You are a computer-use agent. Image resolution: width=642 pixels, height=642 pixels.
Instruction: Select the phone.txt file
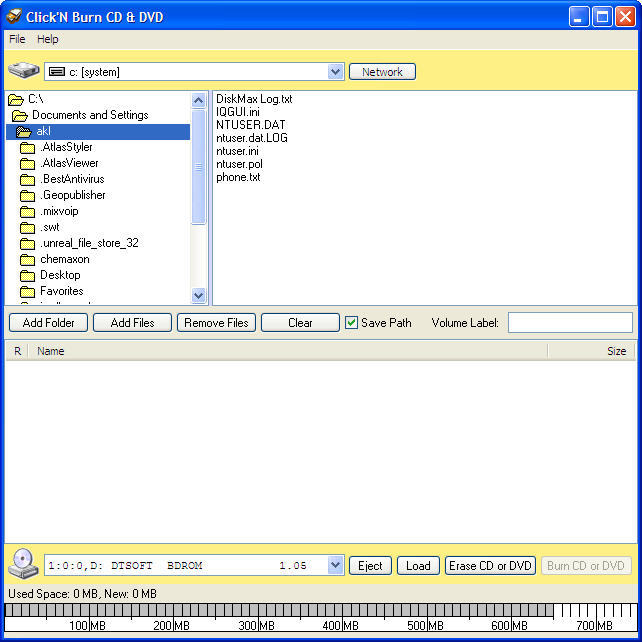point(238,177)
